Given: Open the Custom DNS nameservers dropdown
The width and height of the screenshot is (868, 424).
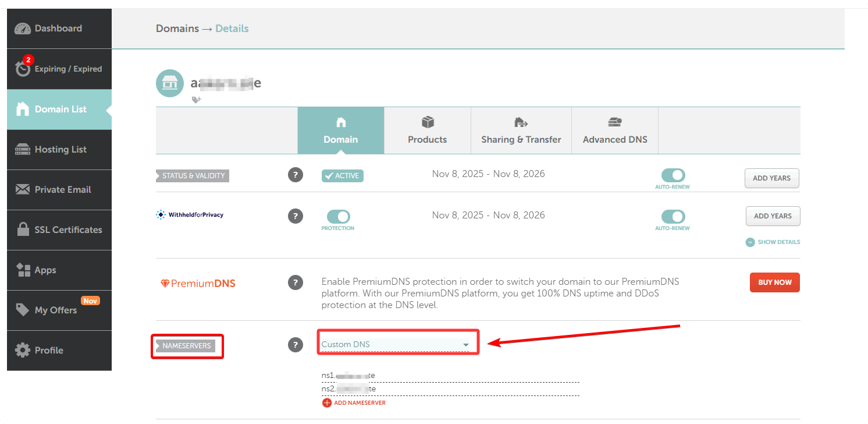Looking at the screenshot, I should [396, 345].
